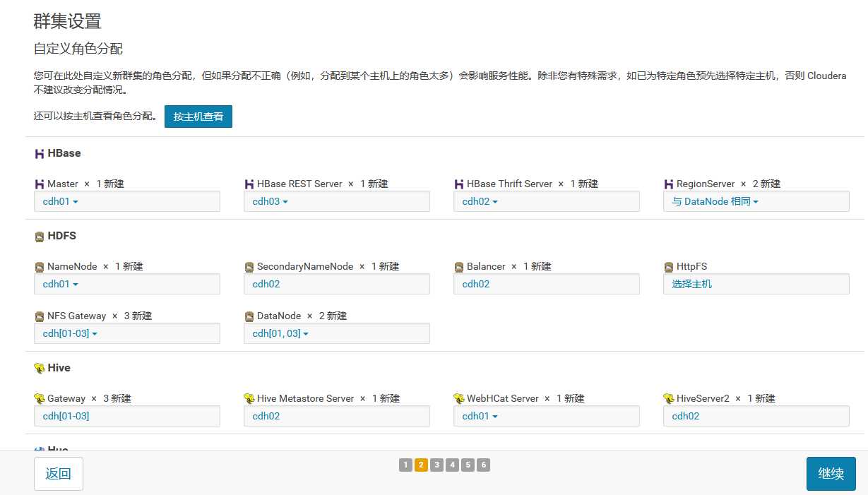868x495 pixels.
Task: Click Hive Metastore Server host link cdh02
Action: [266, 416]
